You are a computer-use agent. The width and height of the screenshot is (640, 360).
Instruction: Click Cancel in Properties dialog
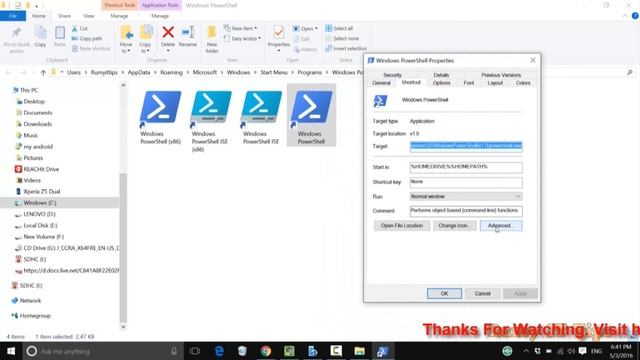[482, 293]
